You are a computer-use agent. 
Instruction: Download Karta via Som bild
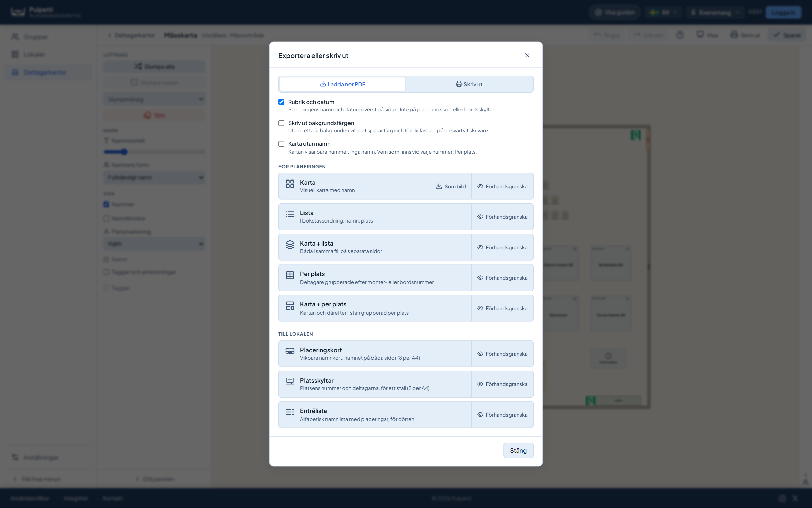click(451, 187)
